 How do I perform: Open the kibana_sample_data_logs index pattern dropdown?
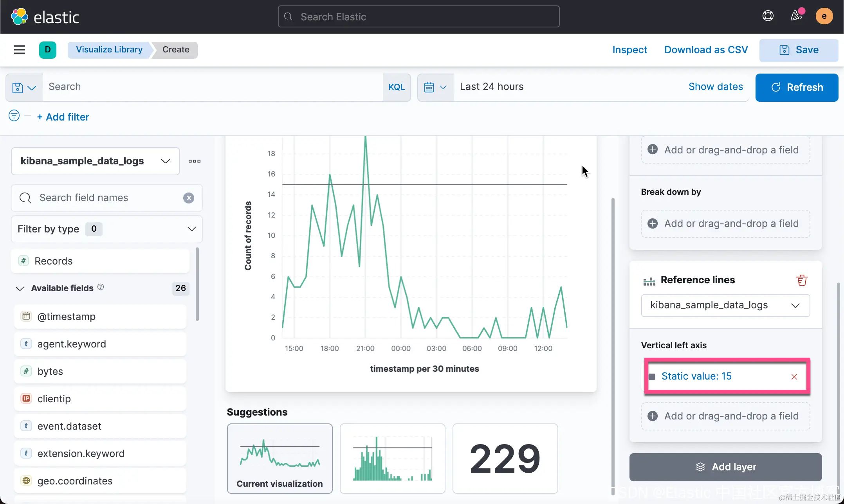coord(95,161)
